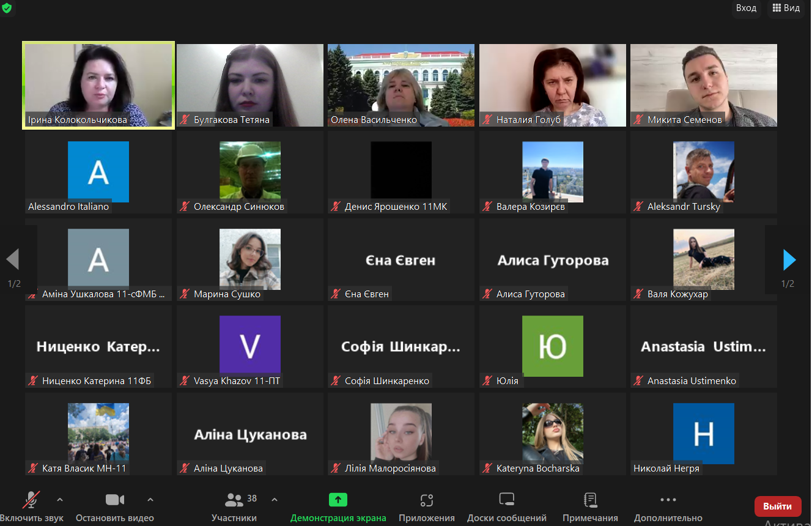Open the Дополнительно three-dots menu

[668, 500]
